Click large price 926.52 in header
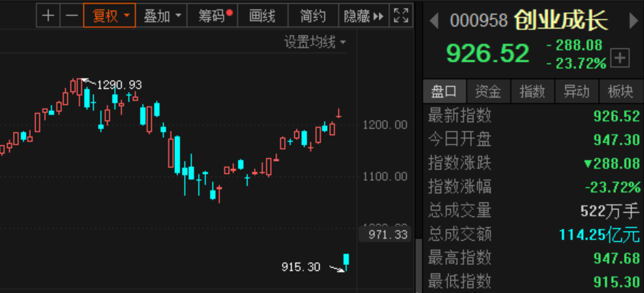 488,53
